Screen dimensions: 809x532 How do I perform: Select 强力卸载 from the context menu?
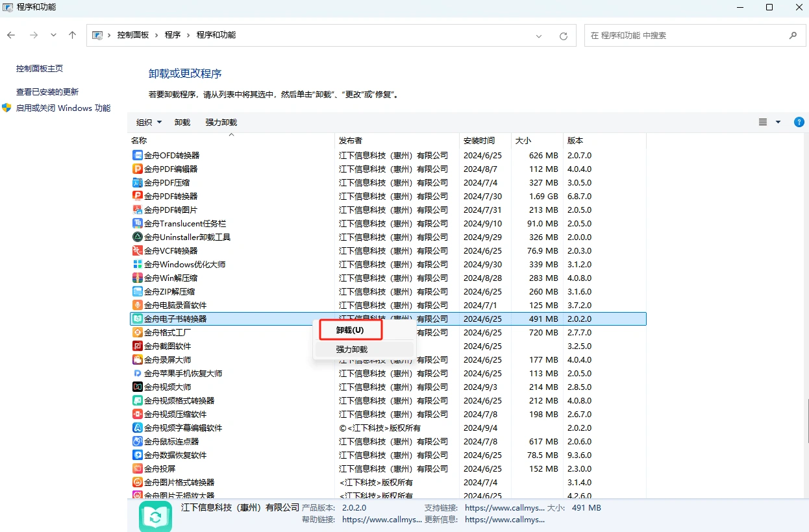(x=351, y=349)
